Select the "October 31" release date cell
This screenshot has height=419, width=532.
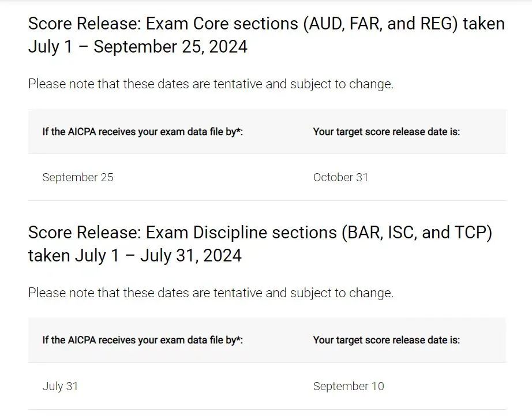tap(340, 178)
